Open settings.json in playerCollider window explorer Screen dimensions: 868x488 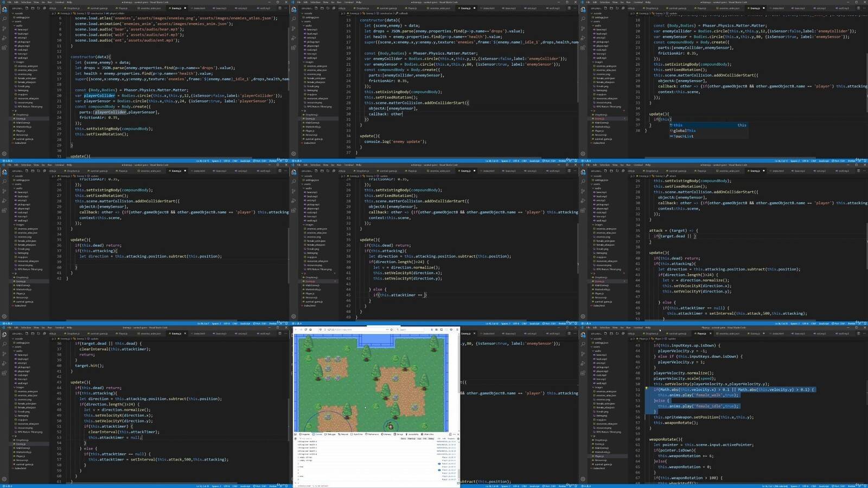tap(21, 17)
